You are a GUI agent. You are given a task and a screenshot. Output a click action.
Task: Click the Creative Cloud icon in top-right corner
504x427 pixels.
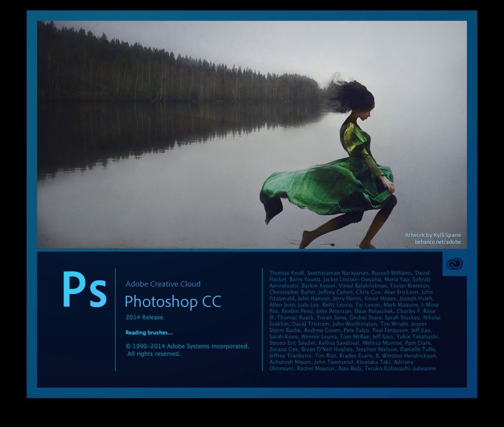454,263
